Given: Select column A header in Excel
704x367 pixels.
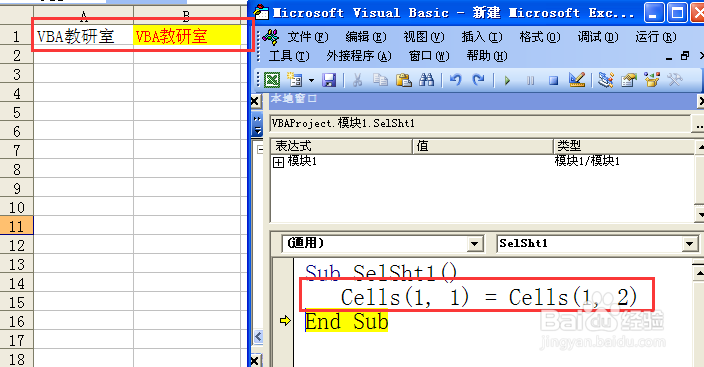Looking at the screenshot, I should [84, 16].
